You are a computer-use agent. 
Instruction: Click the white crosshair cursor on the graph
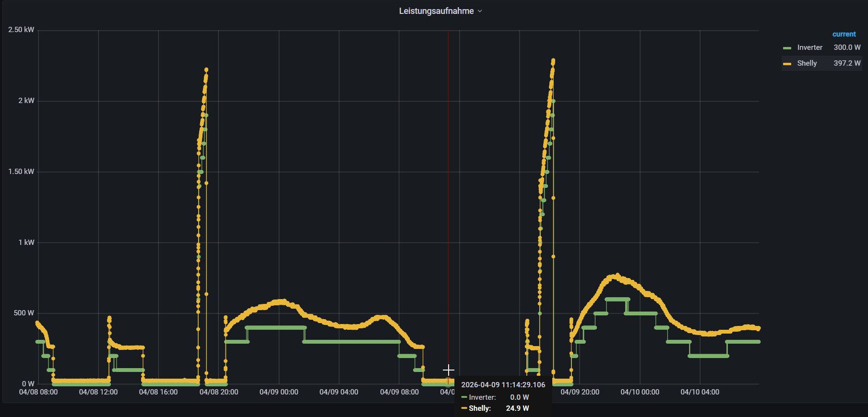coord(448,370)
